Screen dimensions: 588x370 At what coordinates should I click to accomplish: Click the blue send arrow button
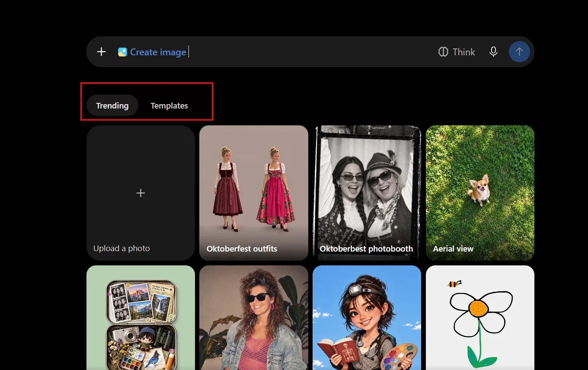[x=519, y=52]
